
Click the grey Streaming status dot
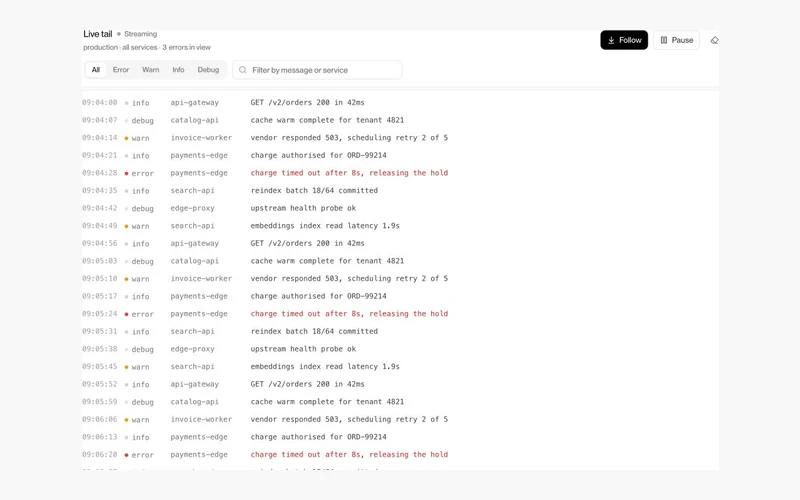tap(119, 34)
